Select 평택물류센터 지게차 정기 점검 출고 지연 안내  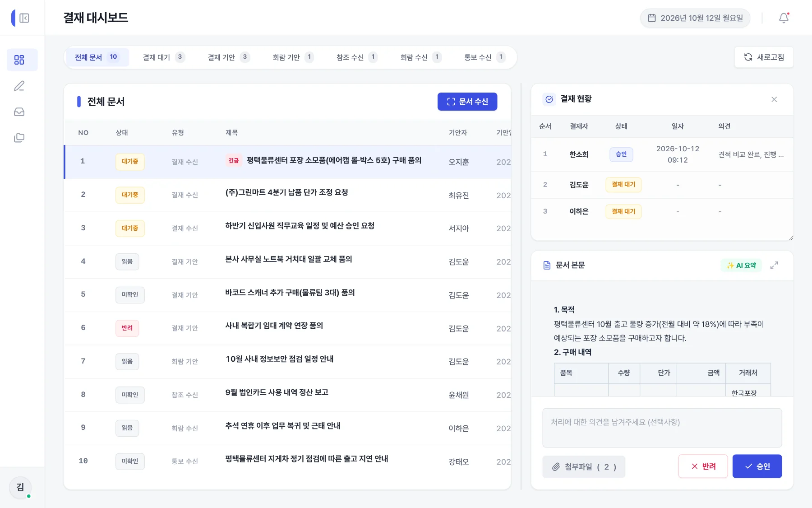tap(288, 461)
